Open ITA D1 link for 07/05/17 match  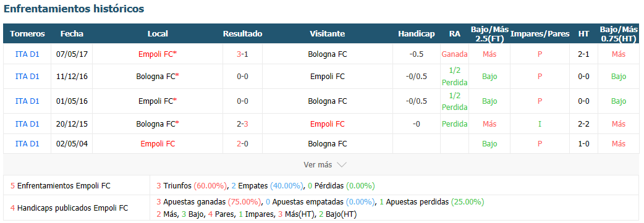(x=27, y=54)
